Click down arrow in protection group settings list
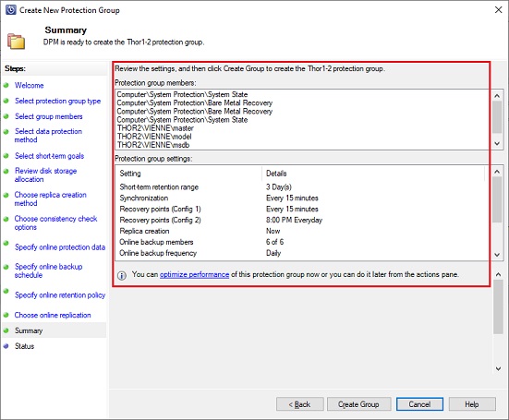The image size is (509, 420). 497,255
